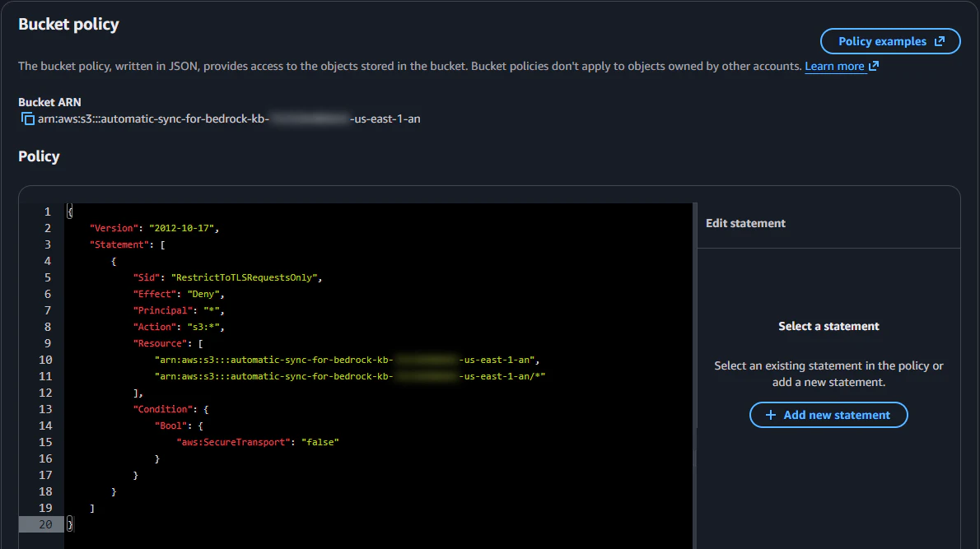Click the "false" condition value
980x549 pixels.
click(320, 442)
